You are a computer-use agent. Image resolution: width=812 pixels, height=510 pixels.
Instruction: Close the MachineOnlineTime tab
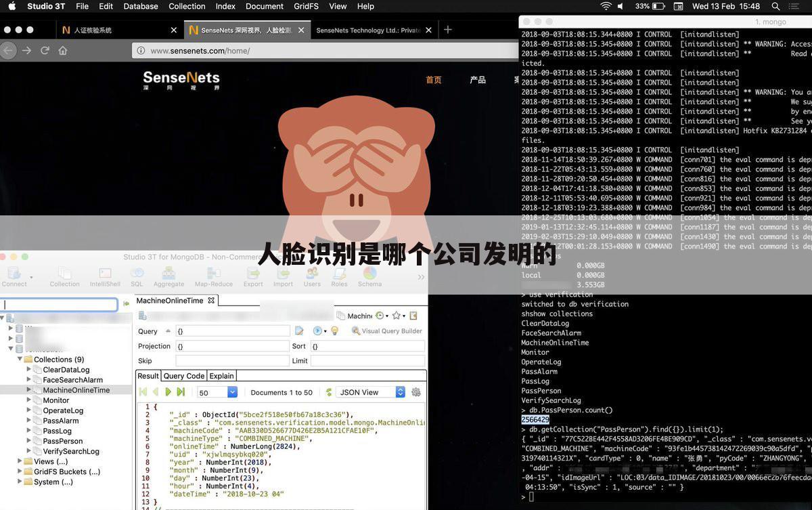(211, 300)
